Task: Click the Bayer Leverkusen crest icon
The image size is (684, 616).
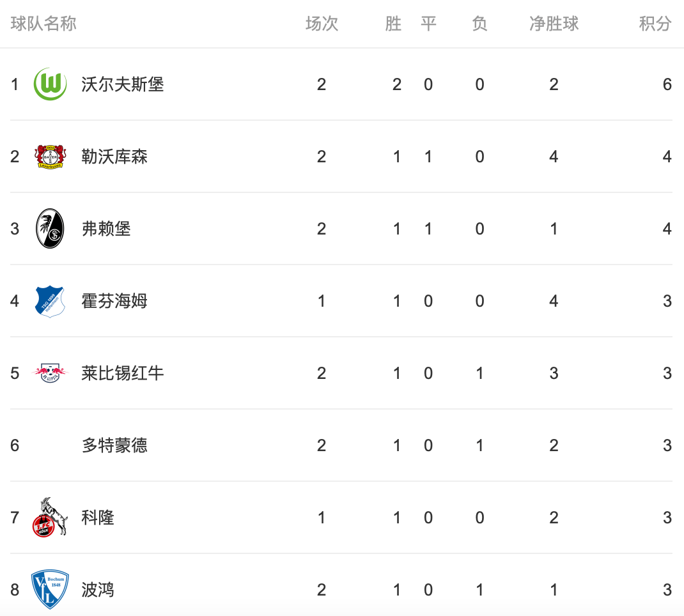Action: (x=50, y=157)
